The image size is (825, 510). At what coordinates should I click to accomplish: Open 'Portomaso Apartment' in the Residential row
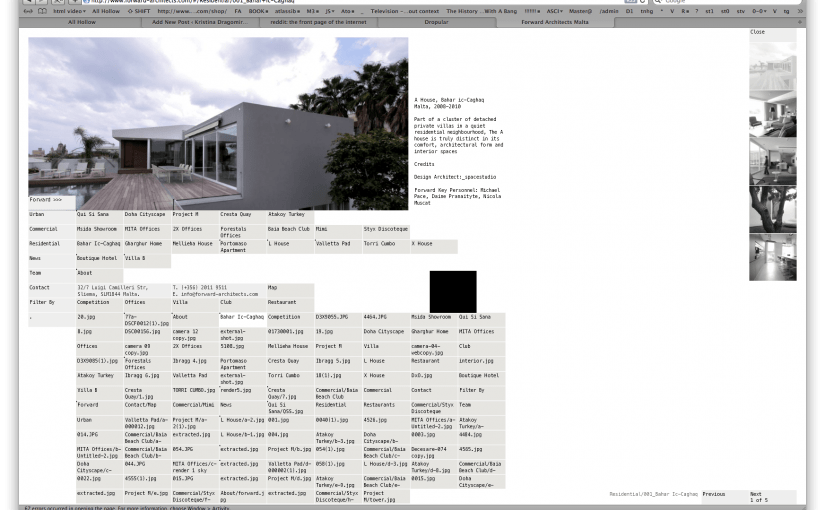243,247
